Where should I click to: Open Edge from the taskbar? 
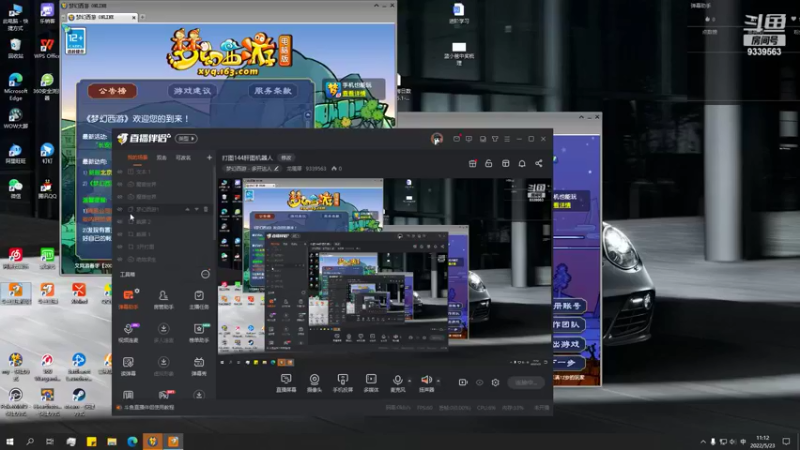point(132,441)
